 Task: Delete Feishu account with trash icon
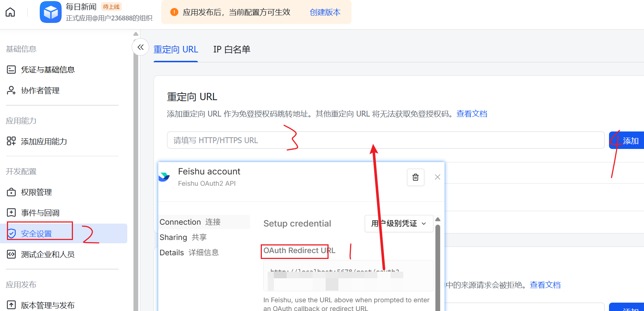pos(415,177)
